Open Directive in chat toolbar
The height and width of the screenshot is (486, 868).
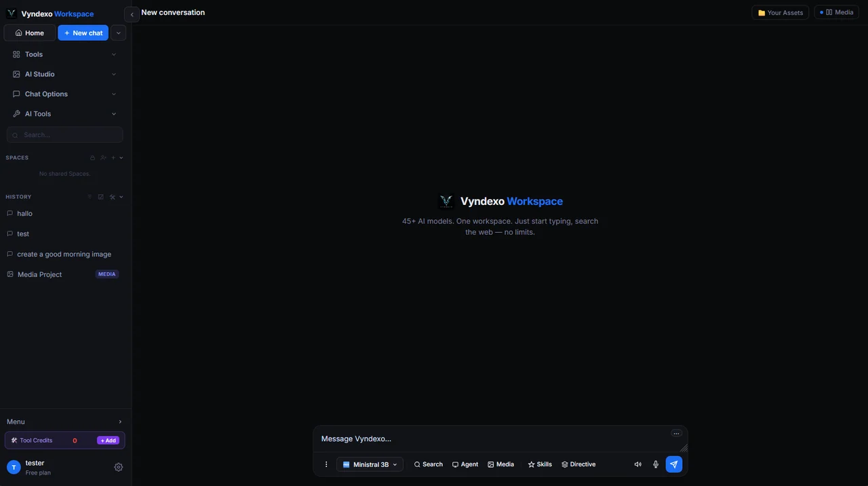[x=578, y=464]
